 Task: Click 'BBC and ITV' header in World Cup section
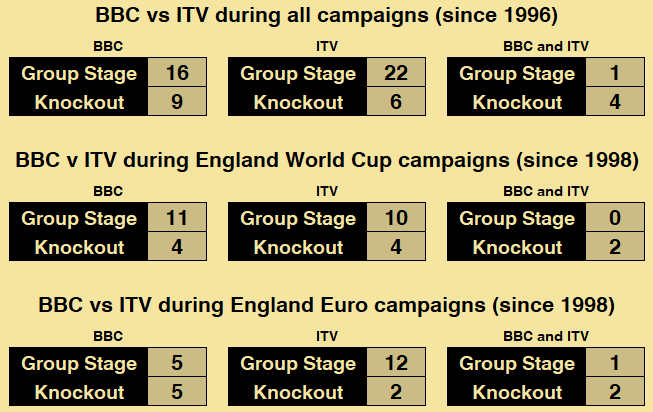click(545, 191)
